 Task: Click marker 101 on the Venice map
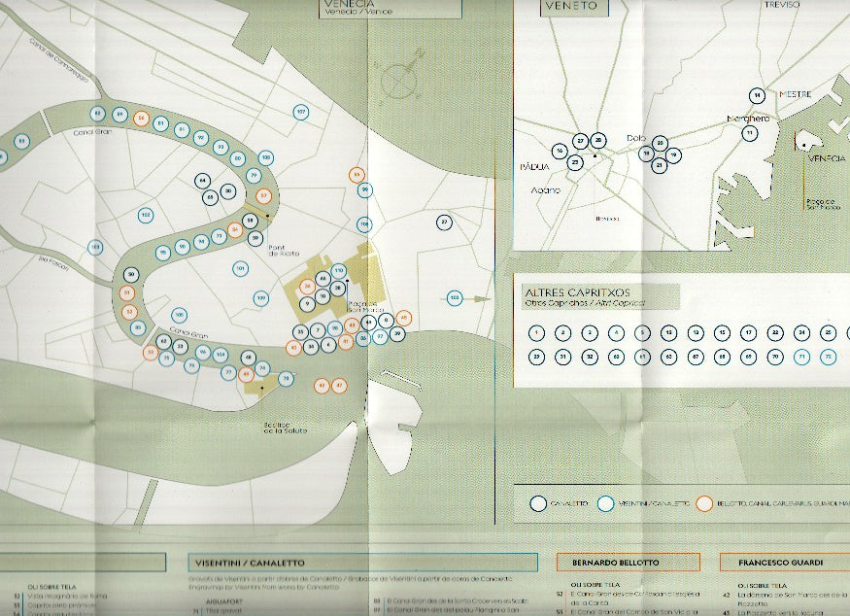click(x=240, y=268)
